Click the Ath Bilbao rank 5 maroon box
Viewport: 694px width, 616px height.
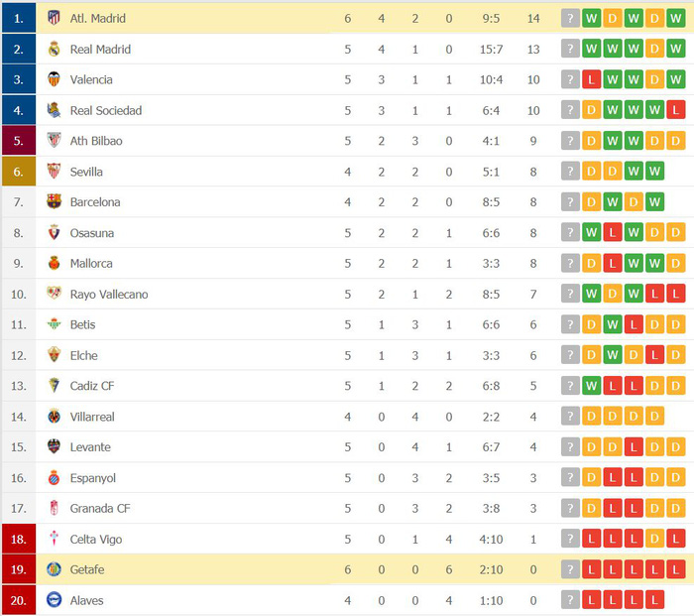point(19,141)
